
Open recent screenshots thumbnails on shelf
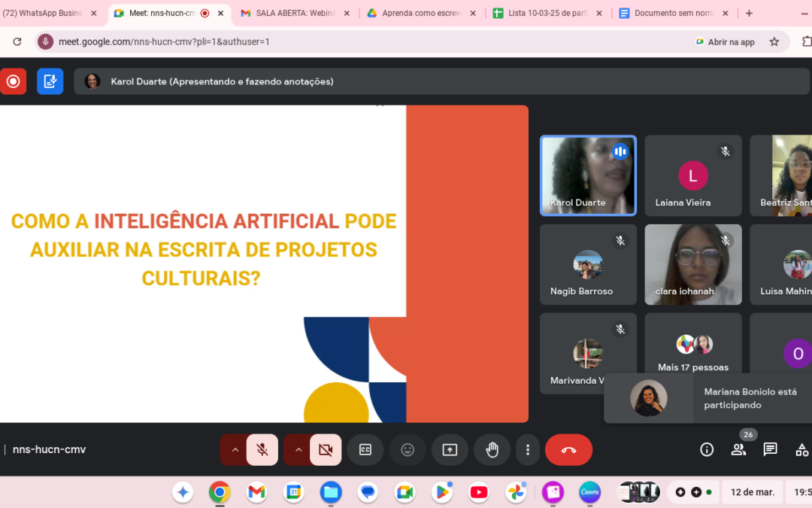(639, 492)
